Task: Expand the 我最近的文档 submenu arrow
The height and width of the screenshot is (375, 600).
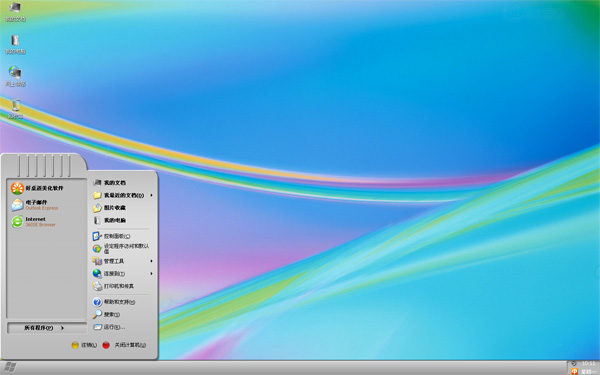Action: pos(152,196)
